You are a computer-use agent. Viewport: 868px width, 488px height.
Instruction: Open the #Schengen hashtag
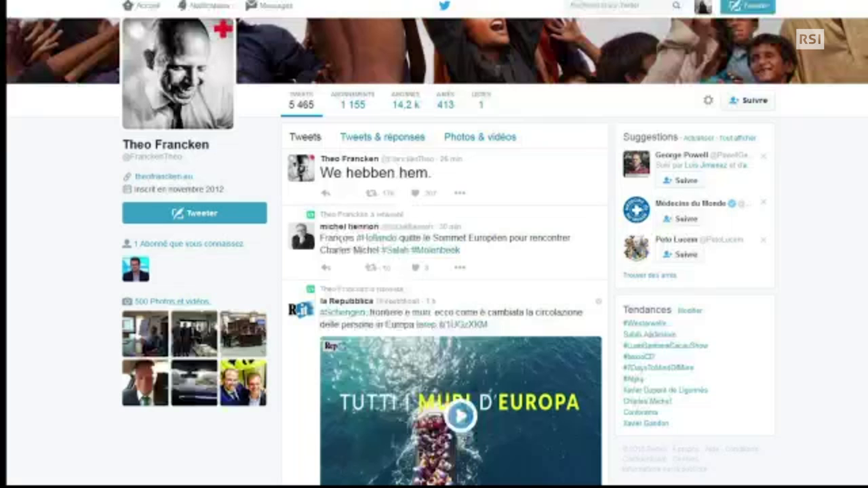click(x=343, y=312)
